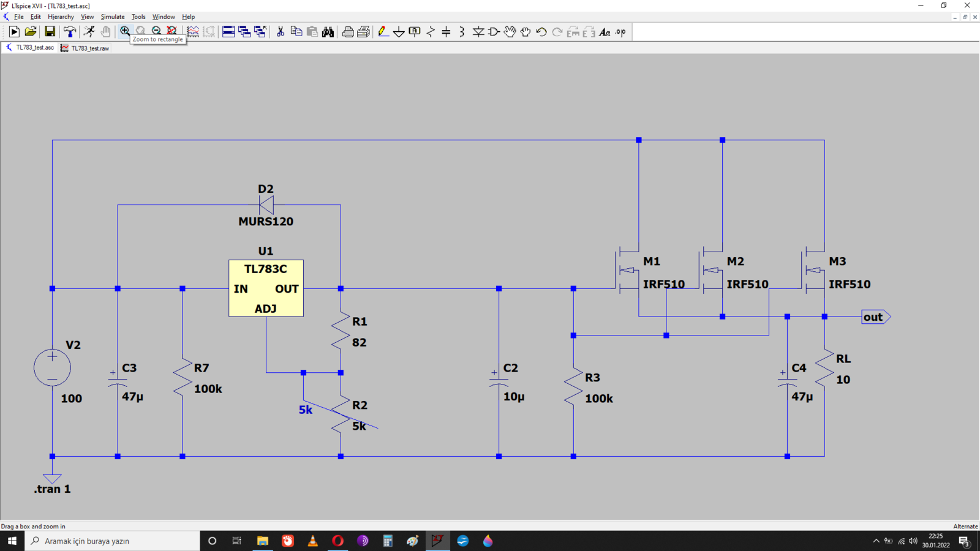Open the Tools menu
This screenshot has width=980, height=551.
[x=138, y=17]
